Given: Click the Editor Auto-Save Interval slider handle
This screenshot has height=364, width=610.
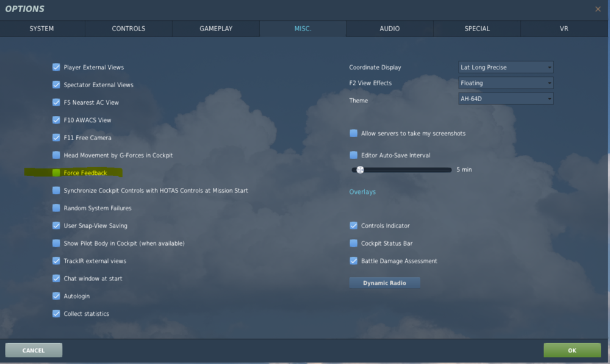Looking at the screenshot, I should pos(360,170).
